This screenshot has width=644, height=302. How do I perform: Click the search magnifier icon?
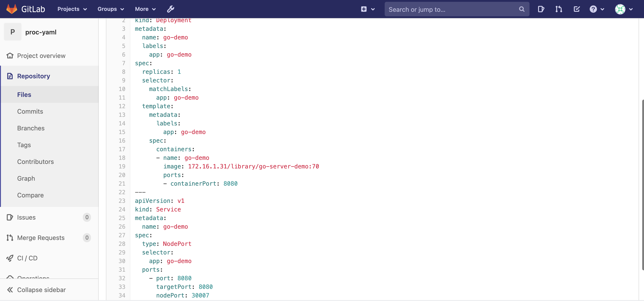[x=522, y=9]
